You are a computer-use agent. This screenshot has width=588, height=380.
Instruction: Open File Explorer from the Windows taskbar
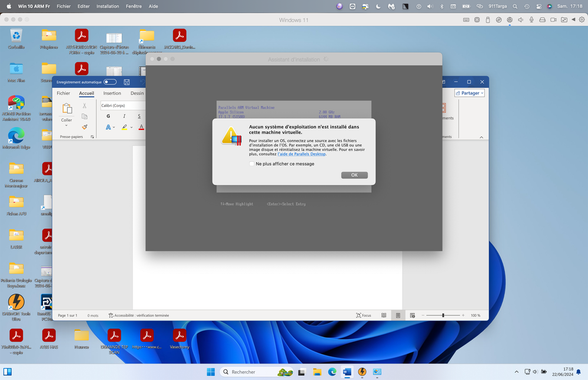317,372
